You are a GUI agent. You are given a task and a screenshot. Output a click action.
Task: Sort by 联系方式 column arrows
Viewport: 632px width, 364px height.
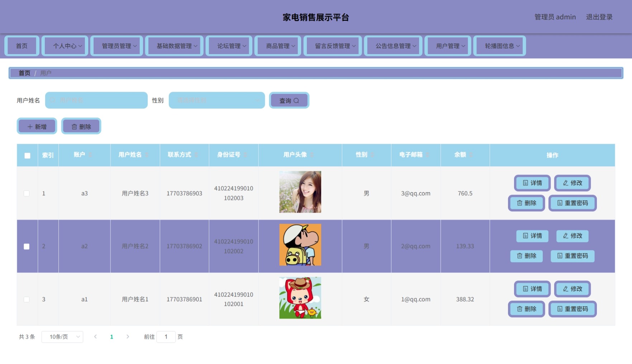196,155
